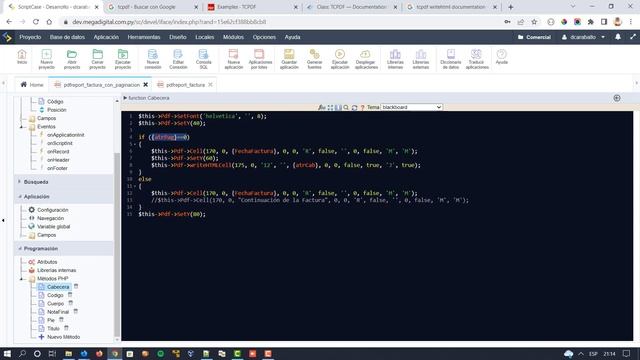Switch to the pdfreport_factura tab
Viewport: 640px width, 360px height.
point(185,85)
